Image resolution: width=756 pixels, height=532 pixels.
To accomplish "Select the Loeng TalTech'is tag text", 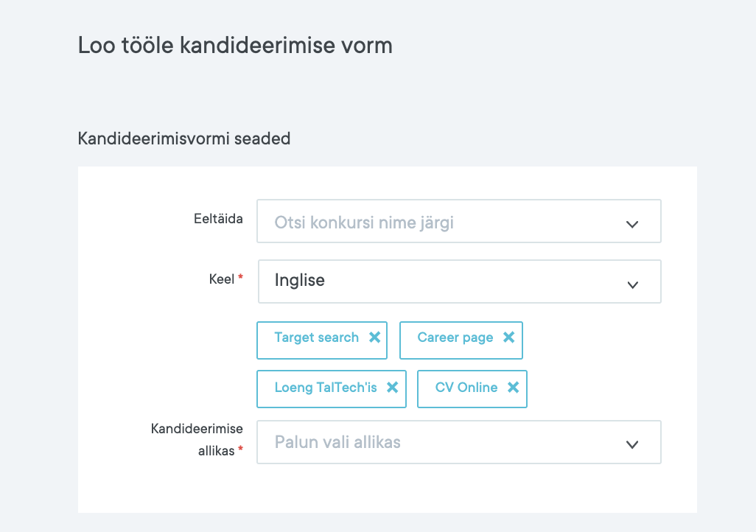I will point(326,388).
